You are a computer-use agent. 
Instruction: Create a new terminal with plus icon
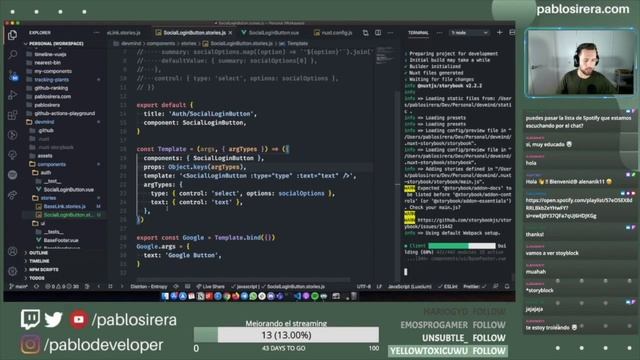point(499,32)
